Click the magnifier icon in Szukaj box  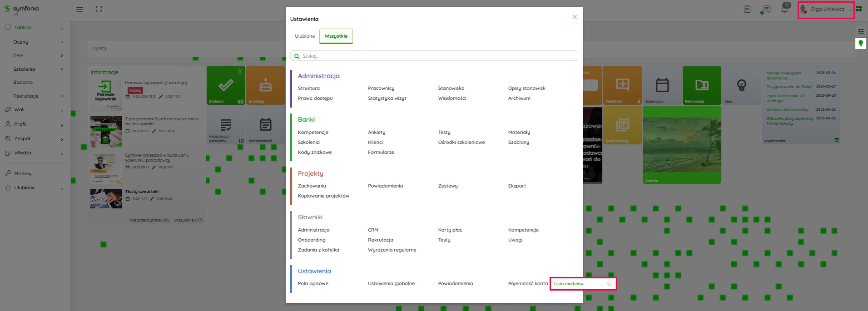[x=297, y=56]
